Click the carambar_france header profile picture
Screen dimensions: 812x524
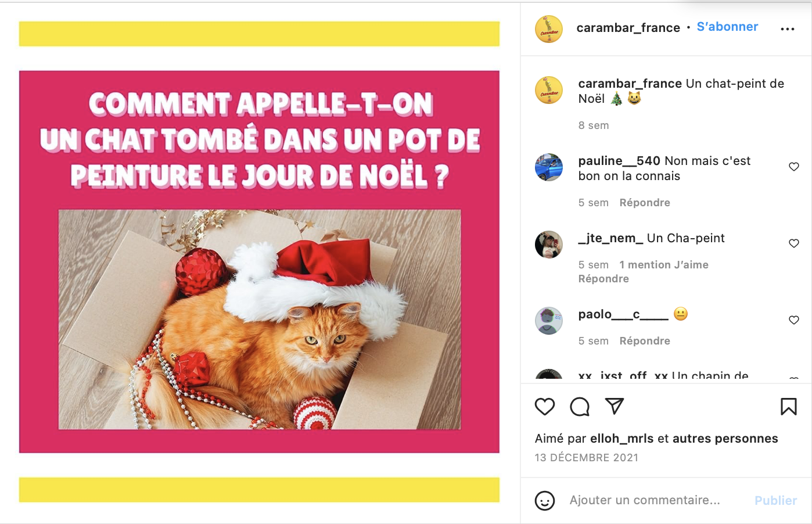tap(549, 29)
